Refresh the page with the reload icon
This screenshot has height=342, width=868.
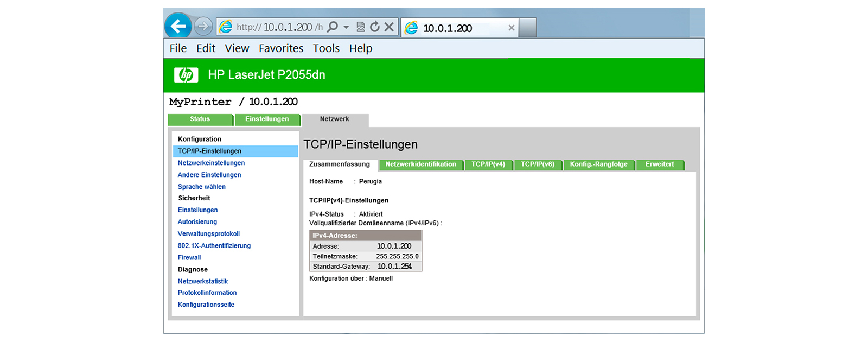374,27
